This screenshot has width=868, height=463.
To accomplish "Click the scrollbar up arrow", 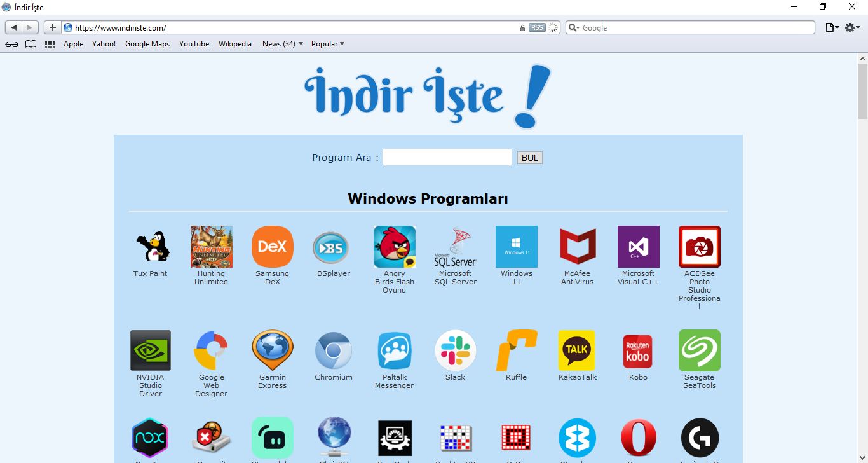I will (x=862, y=58).
